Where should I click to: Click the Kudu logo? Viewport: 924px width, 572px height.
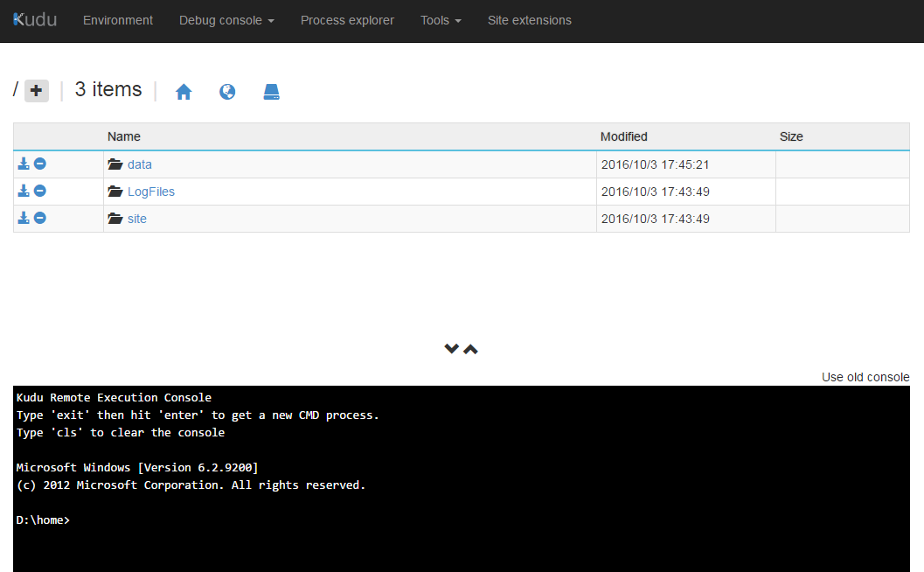click(x=35, y=20)
